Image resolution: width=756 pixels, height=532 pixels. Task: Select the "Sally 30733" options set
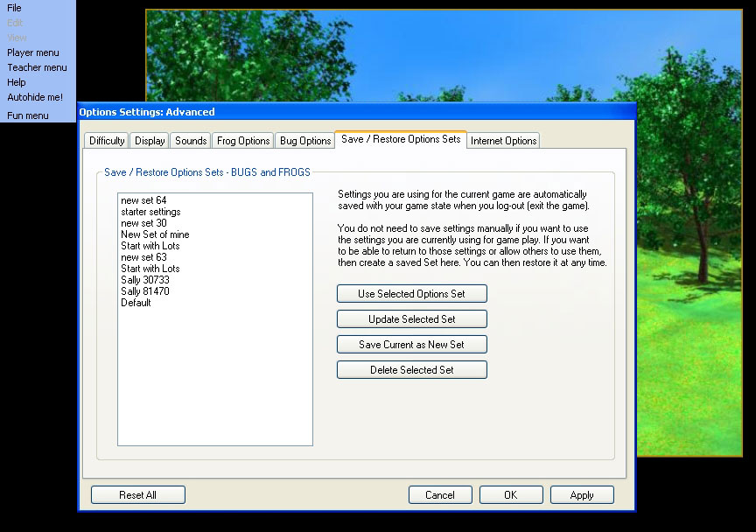click(145, 280)
